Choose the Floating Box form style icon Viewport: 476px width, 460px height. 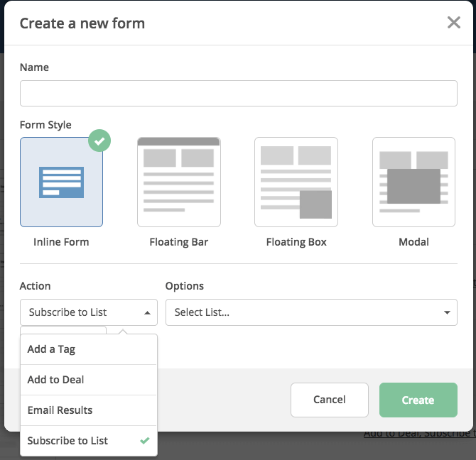296,182
